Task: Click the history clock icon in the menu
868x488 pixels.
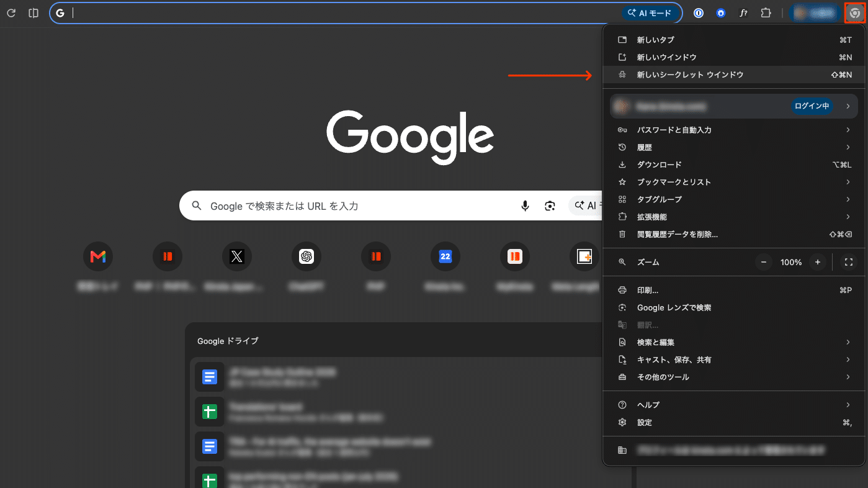Action: tap(622, 147)
